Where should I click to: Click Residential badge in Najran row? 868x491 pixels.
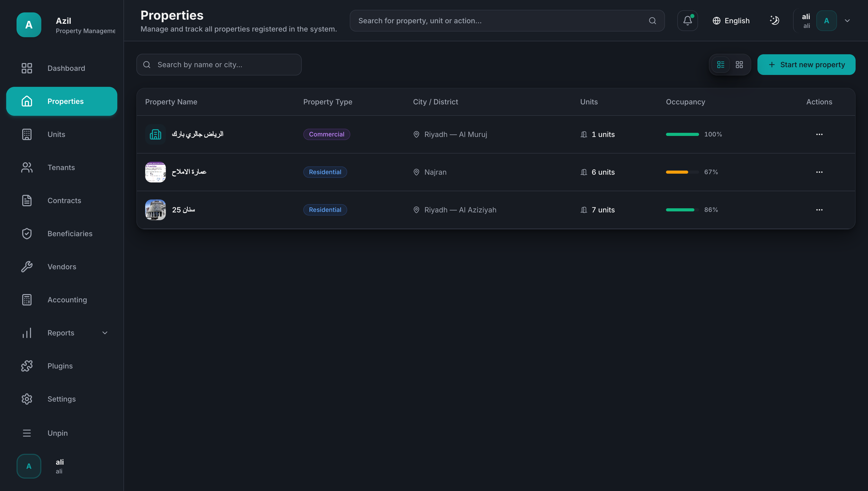click(325, 172)
